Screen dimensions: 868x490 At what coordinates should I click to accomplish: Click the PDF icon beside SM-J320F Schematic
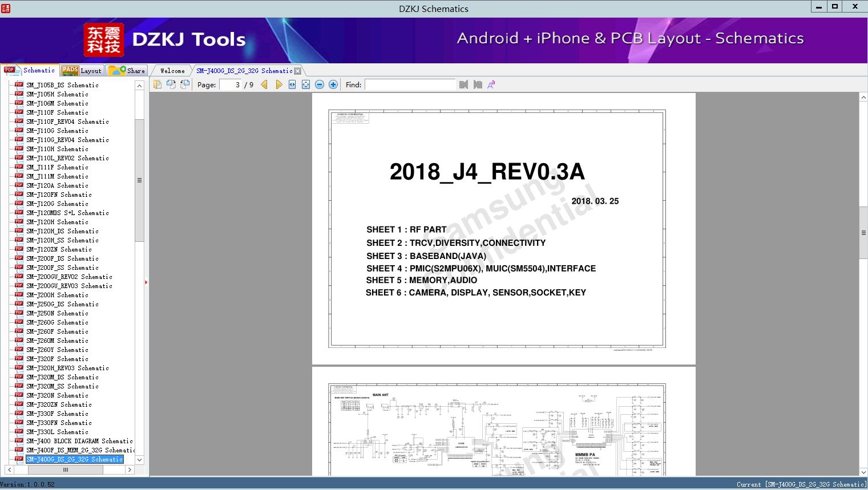pos(19,358)
